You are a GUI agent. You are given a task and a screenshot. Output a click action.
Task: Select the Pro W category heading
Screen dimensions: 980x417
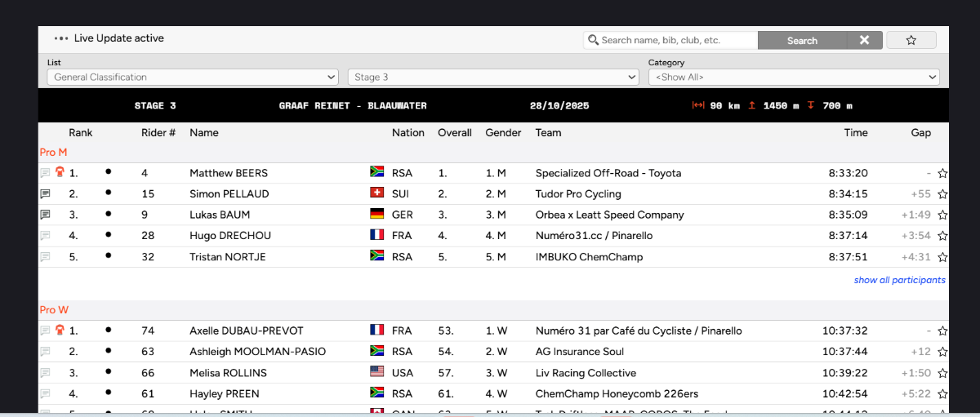click(x=54, y=309)
